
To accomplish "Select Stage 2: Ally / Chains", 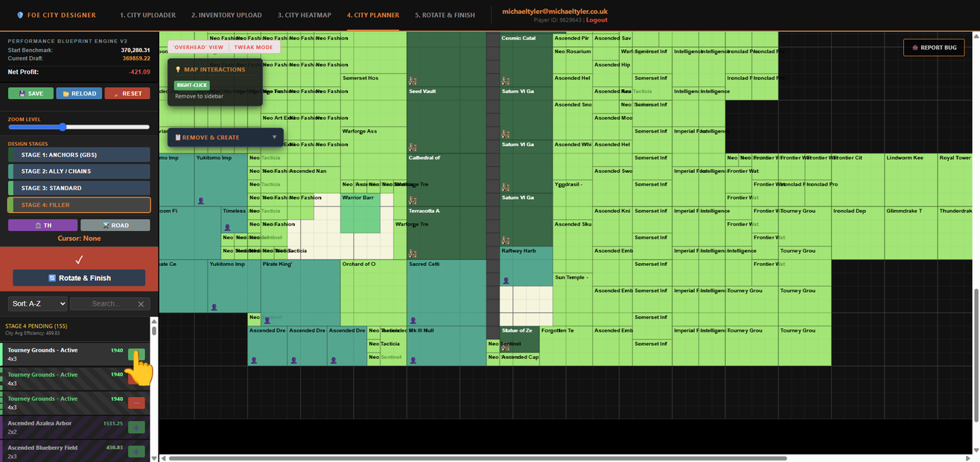I will coord(79,171).
